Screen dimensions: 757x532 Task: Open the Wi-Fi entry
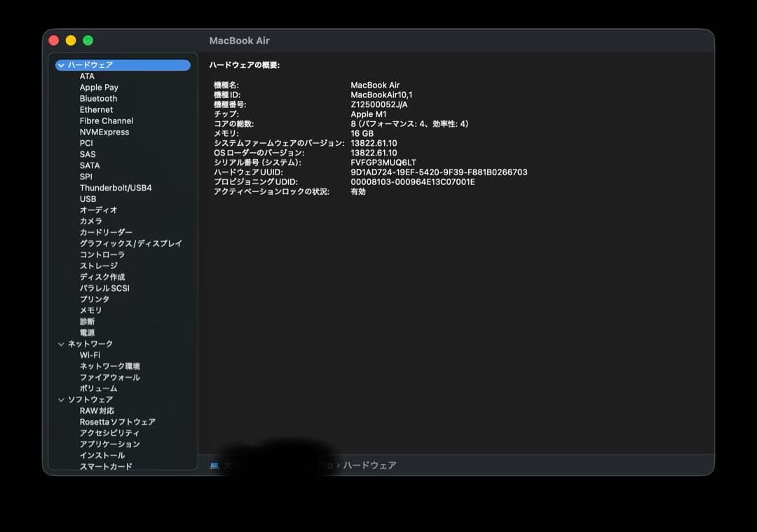pyautogui.click(x=90, y=355)
